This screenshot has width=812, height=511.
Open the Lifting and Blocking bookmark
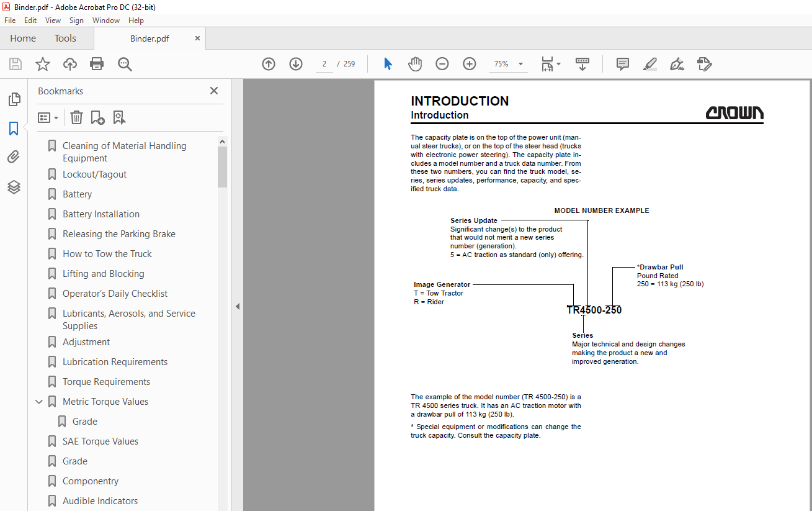(x=103, y=274)
